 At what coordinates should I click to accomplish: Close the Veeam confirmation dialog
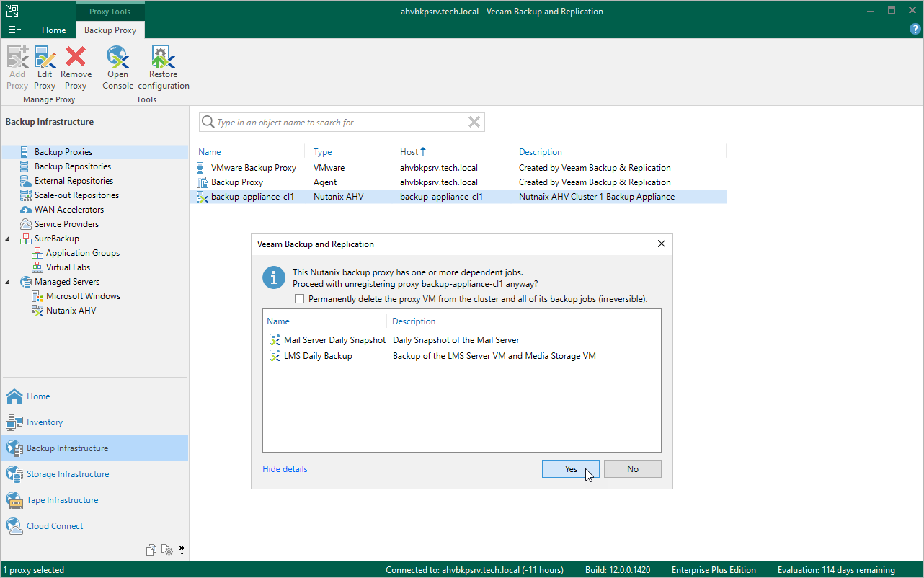tap(662, 244)
